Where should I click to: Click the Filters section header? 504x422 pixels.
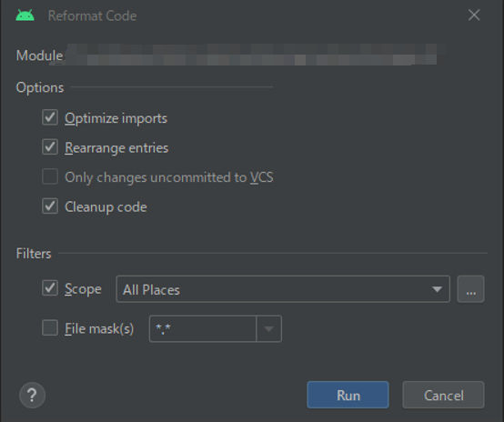pyautogui.click(x=34, y=254)
